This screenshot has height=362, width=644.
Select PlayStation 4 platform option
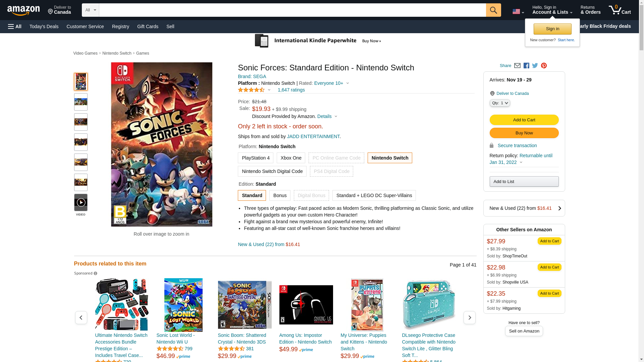[255, 158]
